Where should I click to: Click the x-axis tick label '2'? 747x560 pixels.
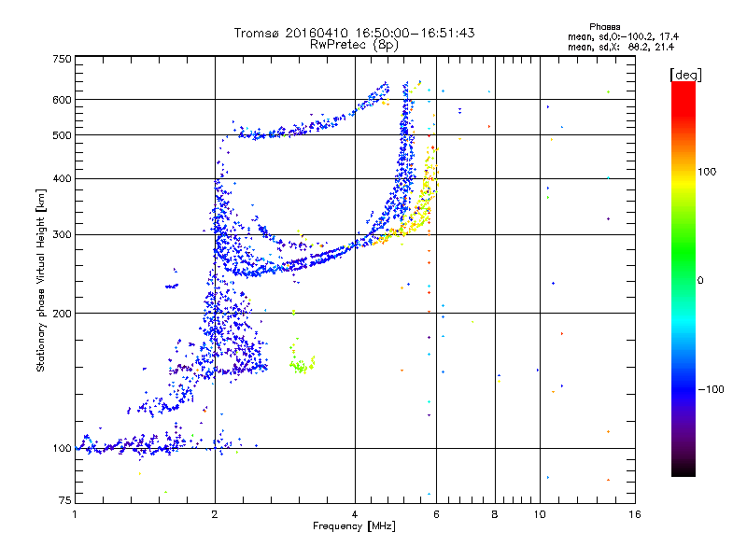tap(215, 514)
